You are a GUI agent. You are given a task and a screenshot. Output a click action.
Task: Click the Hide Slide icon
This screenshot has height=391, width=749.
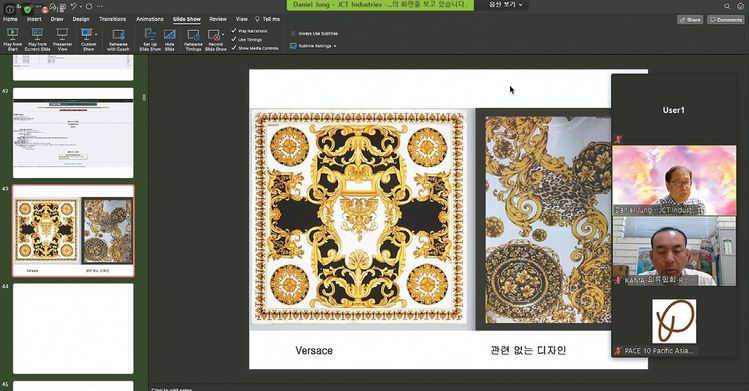click(170, 35)
